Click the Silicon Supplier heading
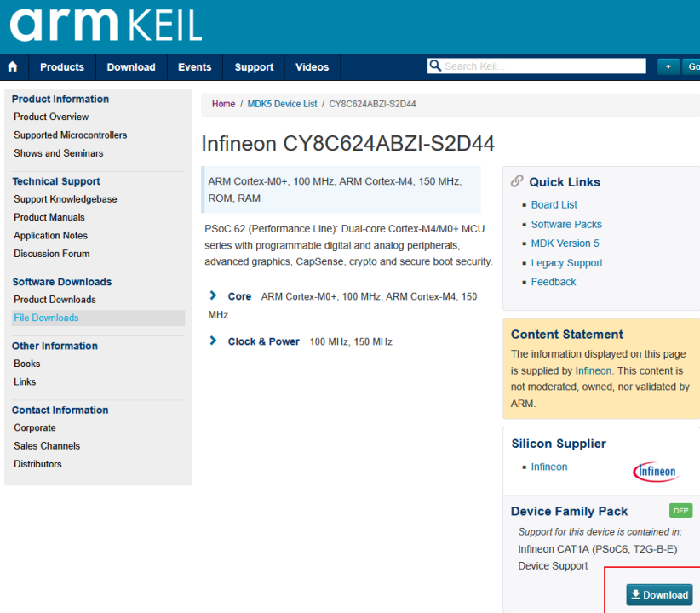The width and height of the screenshot is (700, 613). [559, 444]
